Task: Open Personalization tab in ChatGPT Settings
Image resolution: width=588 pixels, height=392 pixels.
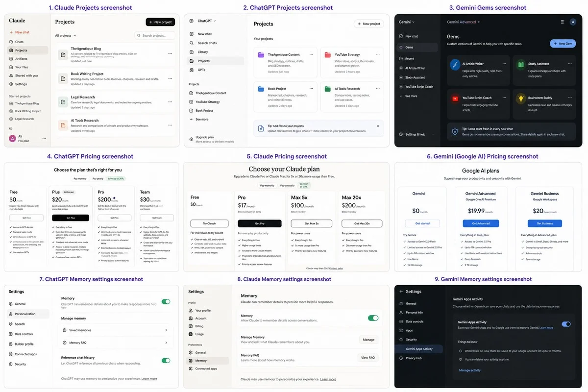Action: 28,314
